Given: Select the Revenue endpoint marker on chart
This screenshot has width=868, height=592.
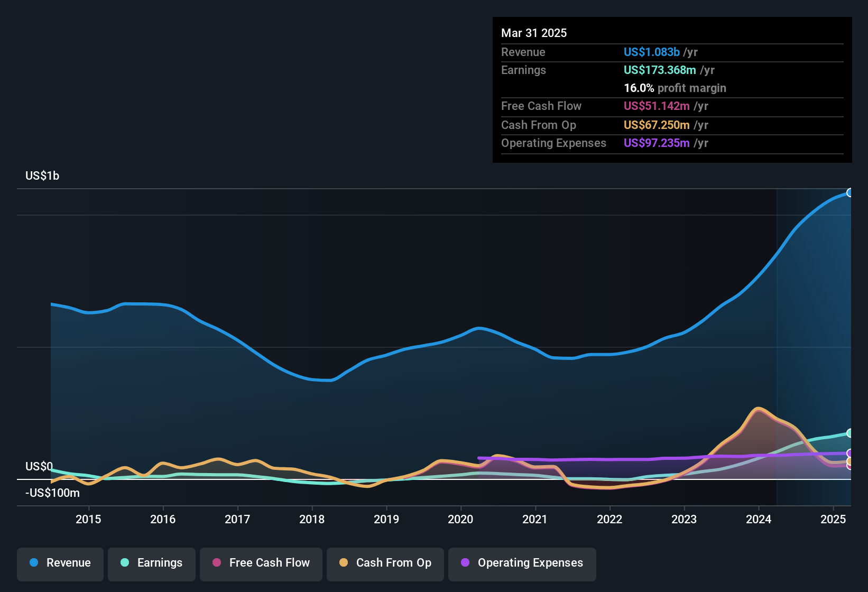Looking at the screenshot, I should pos(850,192).
